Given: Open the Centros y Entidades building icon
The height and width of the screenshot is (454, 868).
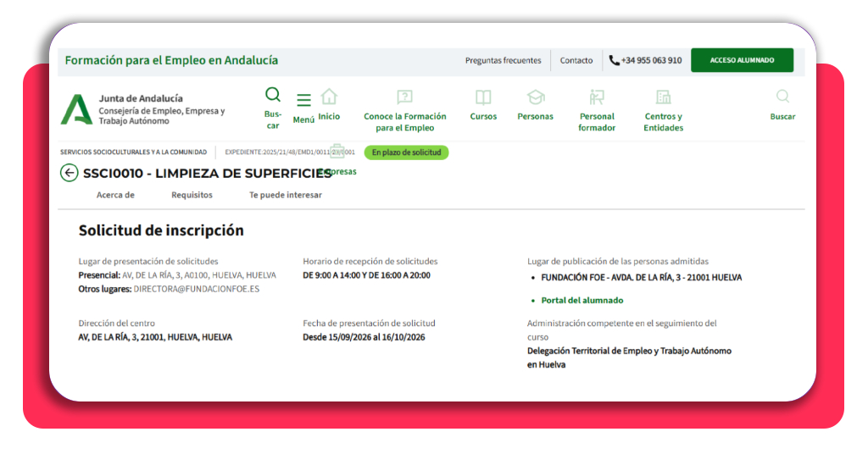Looking at the screenshot, I should 663,97.
